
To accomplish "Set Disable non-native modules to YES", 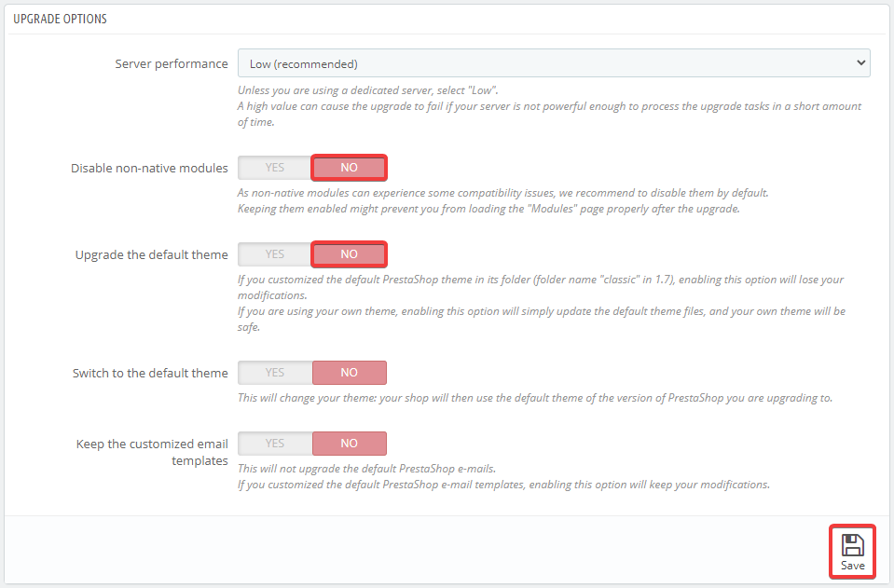I will click(275, 168).
